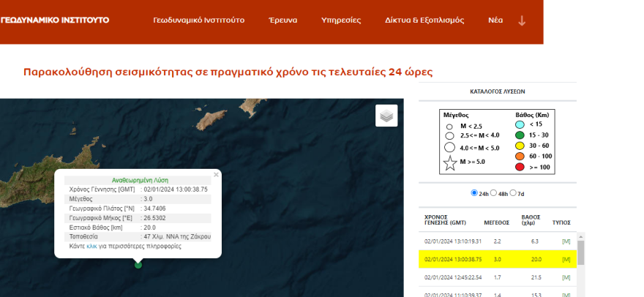Close the earthquake info popup
Image resolution: width=644 pixels, height=297 pixels.
tap(216, 175)
